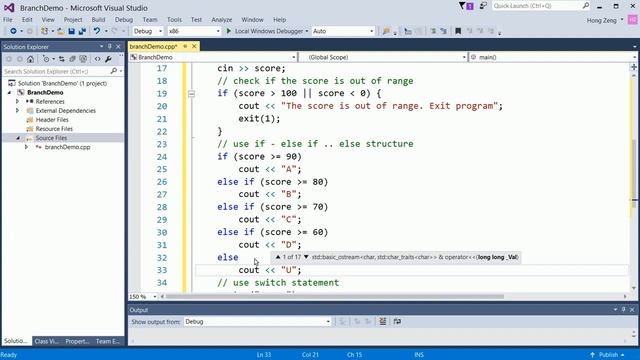Open the main() member dropdown
The image size is (640, 360).
click(553, 57)
